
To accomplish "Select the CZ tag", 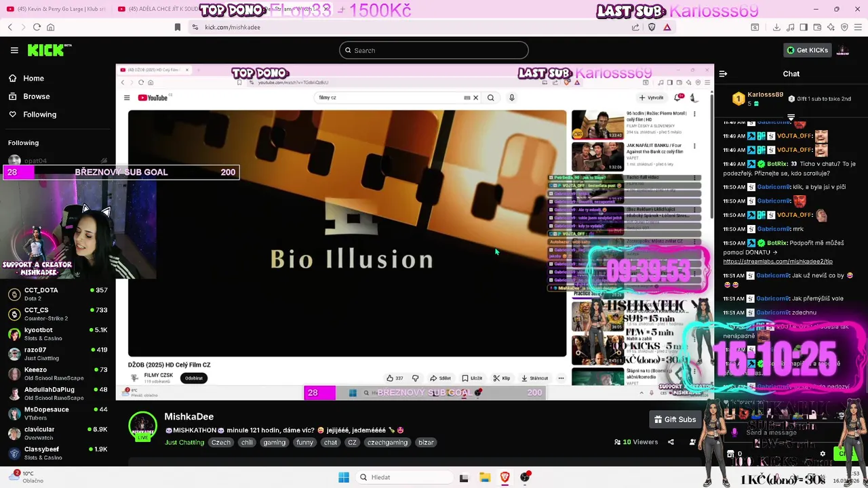I will [x=352, y=443].
